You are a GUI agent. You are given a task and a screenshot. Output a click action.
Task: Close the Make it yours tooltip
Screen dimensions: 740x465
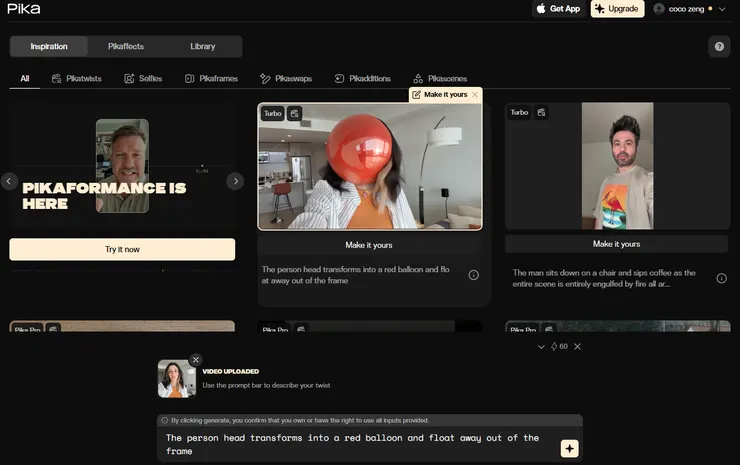(x=475, y=94)
